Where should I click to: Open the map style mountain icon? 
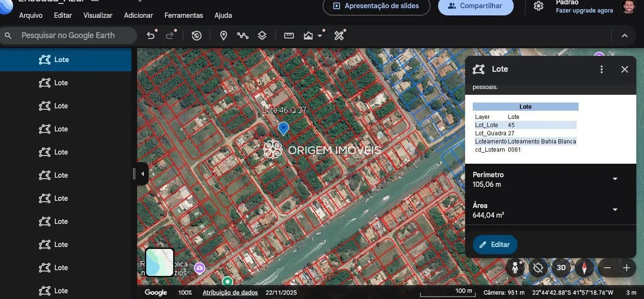(308, 36)
